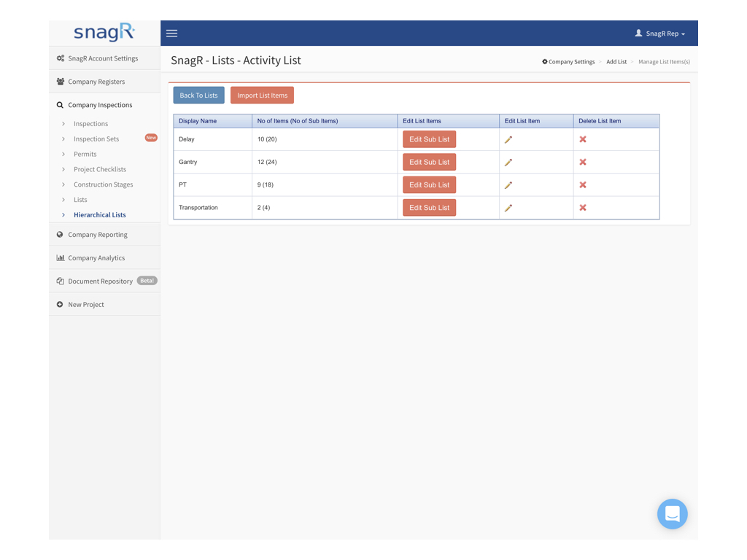
Task: Click plus icon for New Project
Action: point(60,304)
